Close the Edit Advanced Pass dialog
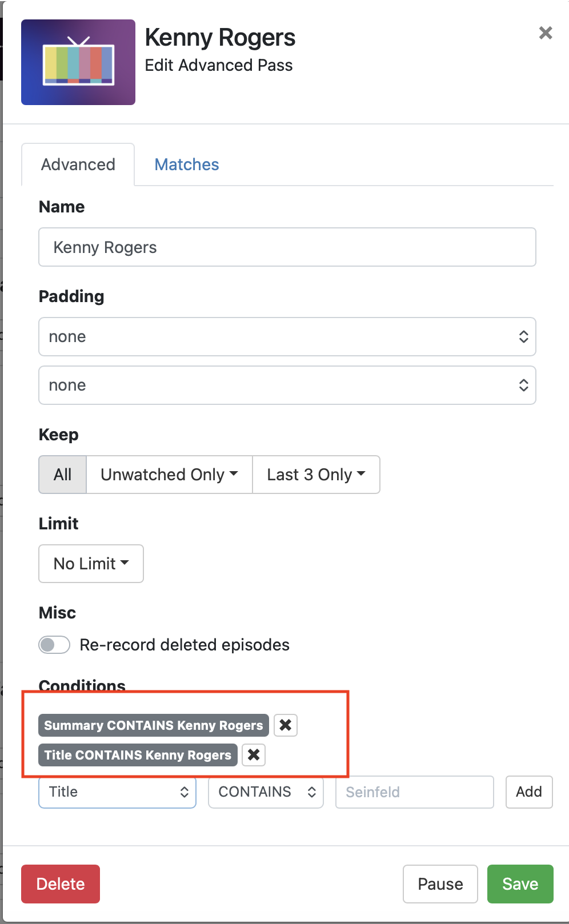Image resolution: width=569 pixels, height=924 pixels. pyautogui.click(x=546, y=33)
